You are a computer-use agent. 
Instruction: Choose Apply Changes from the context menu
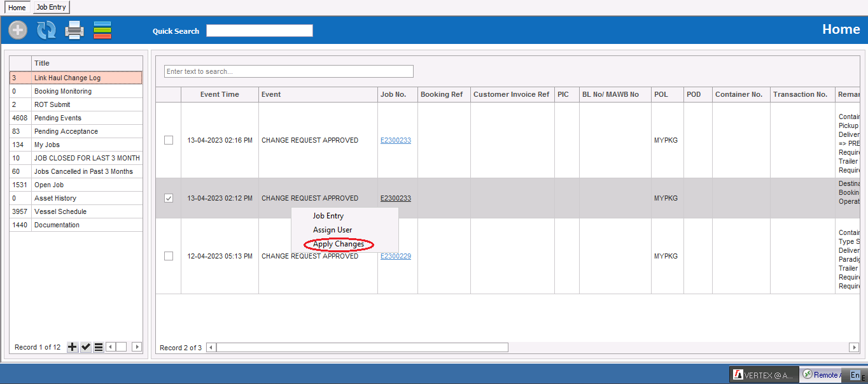coord(339,244)
